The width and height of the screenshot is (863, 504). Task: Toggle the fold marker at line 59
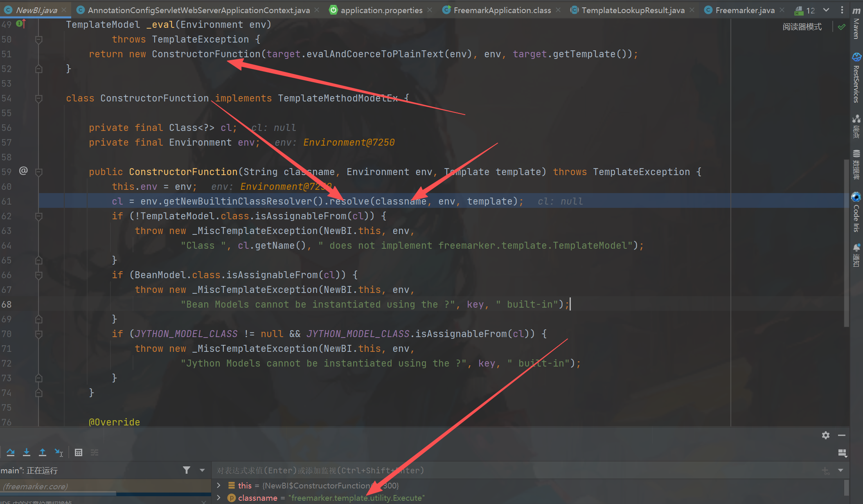pos(39,172)
